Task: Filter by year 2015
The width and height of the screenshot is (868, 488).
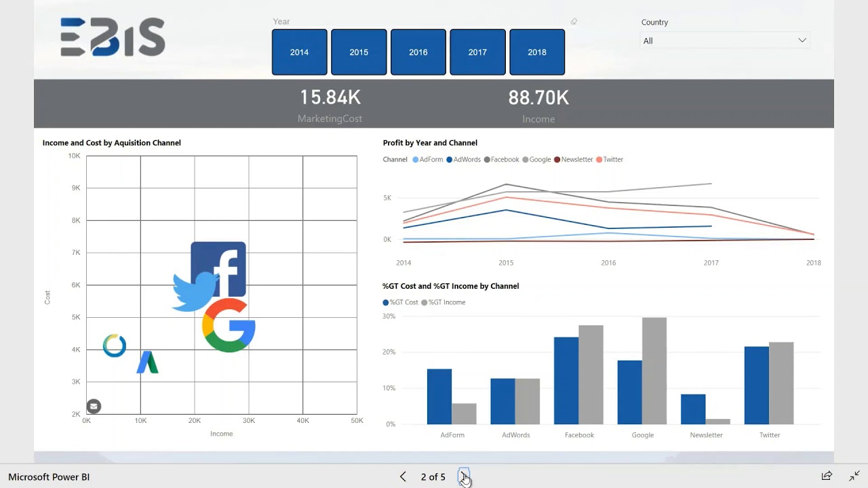Action: (359, 52)
